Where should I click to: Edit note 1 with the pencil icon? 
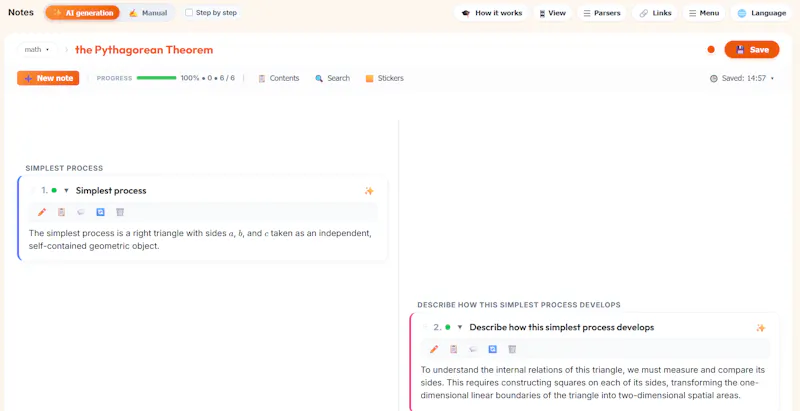click(x=42, y=212)
